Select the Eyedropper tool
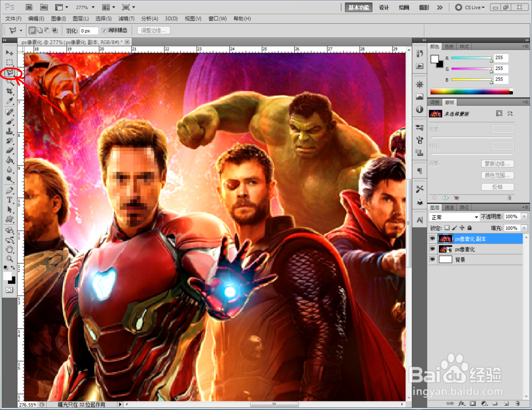The width and height of the screenshot is (532, 410). tap(10, 101)
